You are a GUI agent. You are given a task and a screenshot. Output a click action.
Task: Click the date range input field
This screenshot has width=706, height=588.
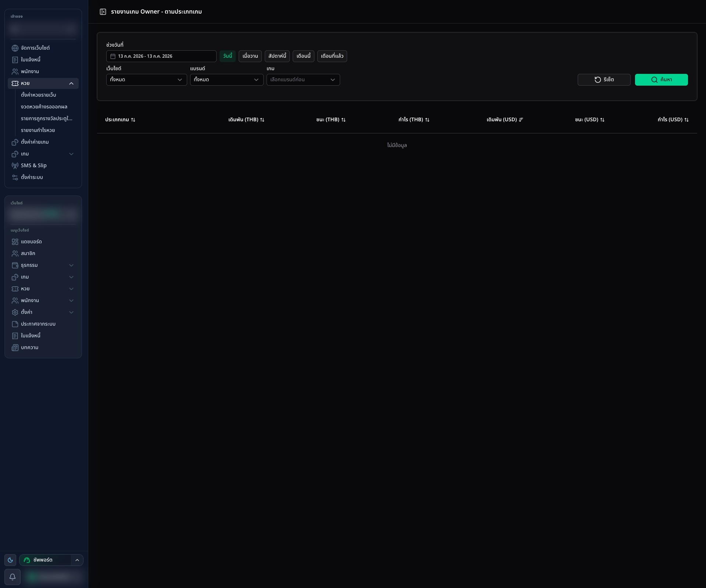[161, 56]
